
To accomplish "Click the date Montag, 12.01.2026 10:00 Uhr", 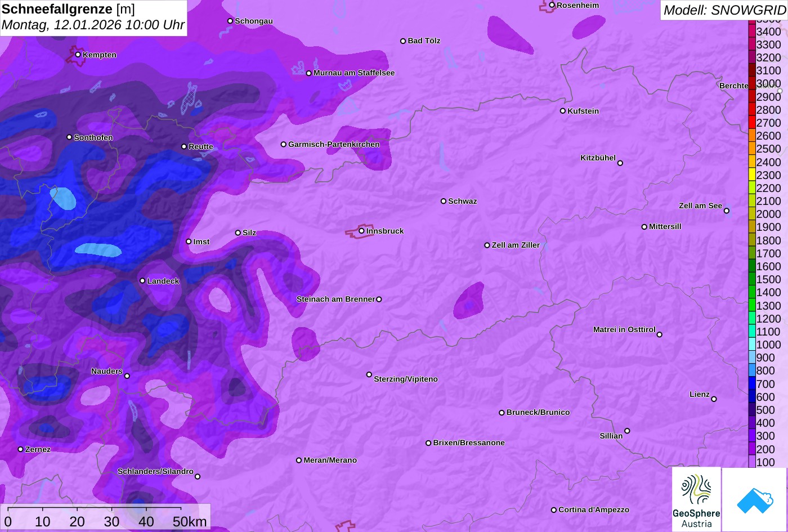I will tap(93, 25).
